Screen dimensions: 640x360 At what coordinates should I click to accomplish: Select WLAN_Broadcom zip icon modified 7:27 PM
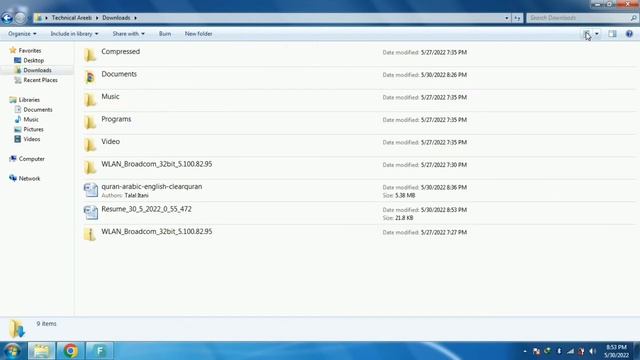[90, 234]
